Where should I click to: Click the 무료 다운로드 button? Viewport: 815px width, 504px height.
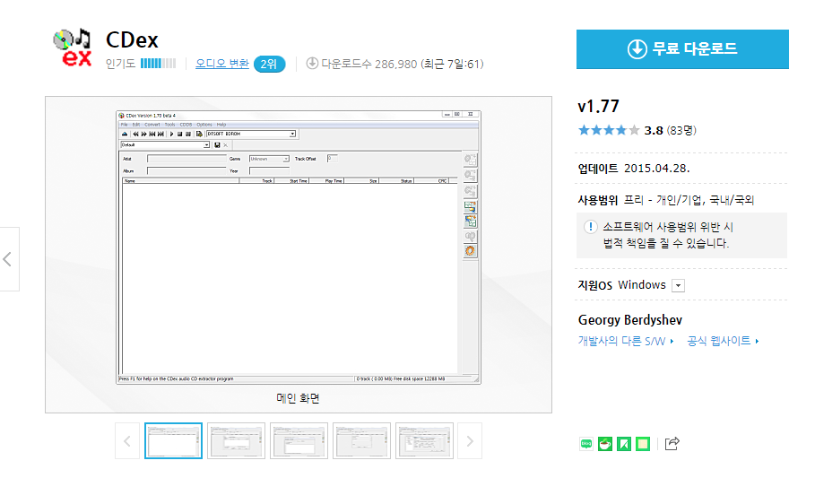point(682,49)
